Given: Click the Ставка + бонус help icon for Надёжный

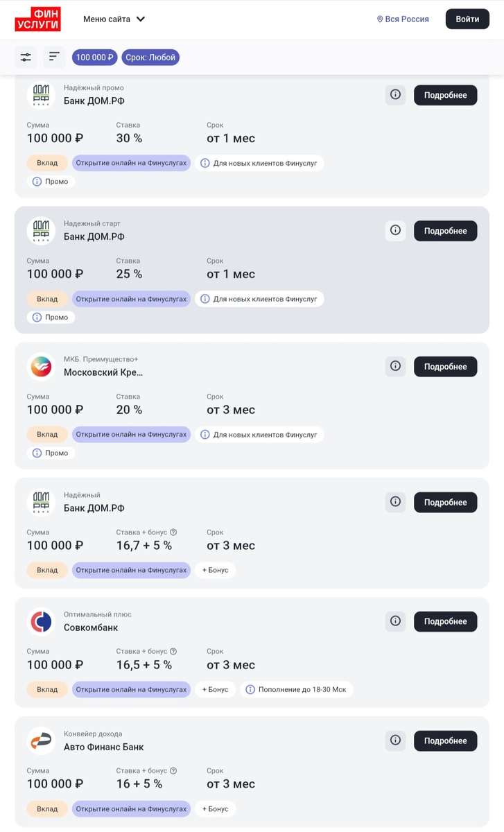Looking at the screenshot, I should tap(173, 532).
